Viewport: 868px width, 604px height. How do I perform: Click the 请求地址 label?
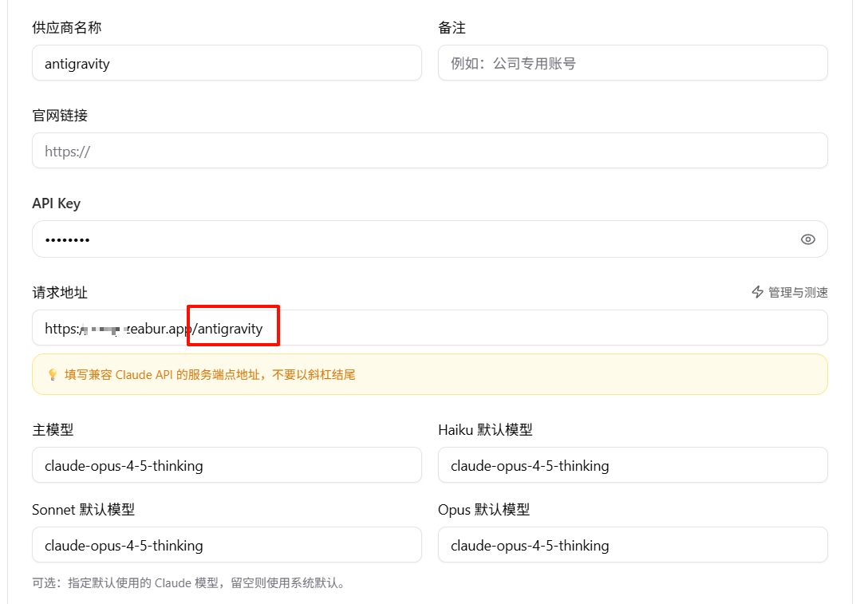60,292
